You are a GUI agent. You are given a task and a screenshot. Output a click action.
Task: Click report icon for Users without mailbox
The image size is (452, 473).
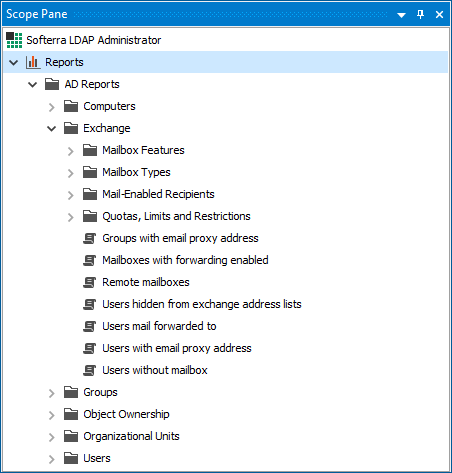coord(90,370)
